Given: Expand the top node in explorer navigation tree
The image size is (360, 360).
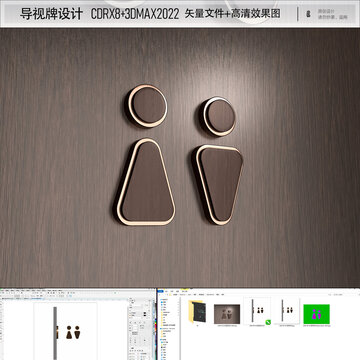Looking at the screenshot, I should (161, 299).
